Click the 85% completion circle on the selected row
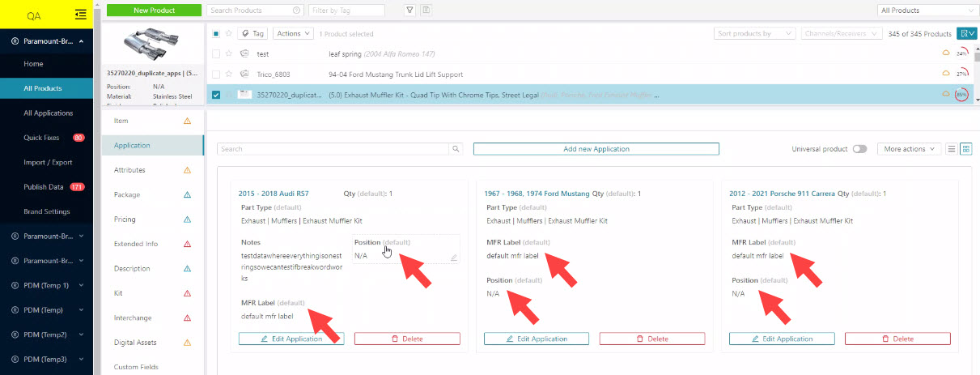The width and height of the screenshot is (980, 375). point(961,94)
